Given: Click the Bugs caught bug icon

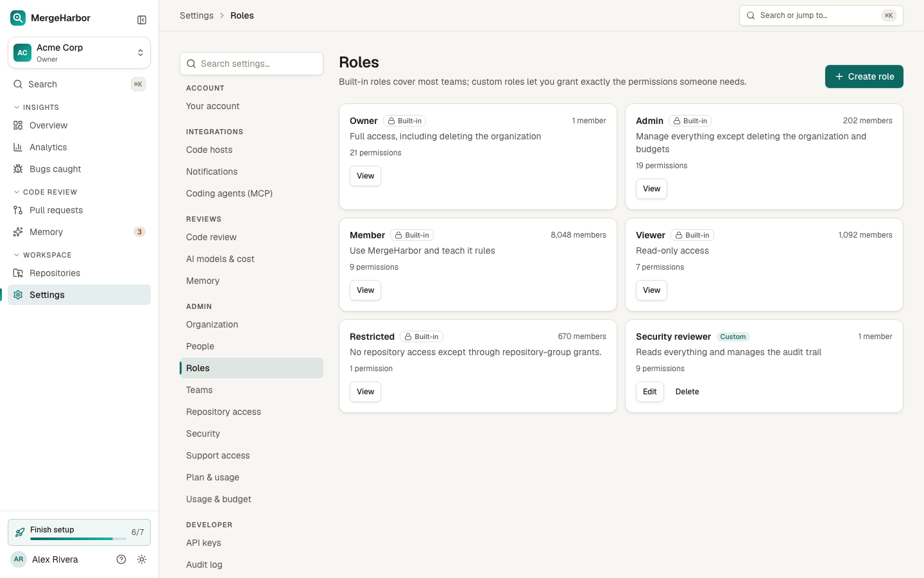Looking at the screenshot, I should point(18,169).
